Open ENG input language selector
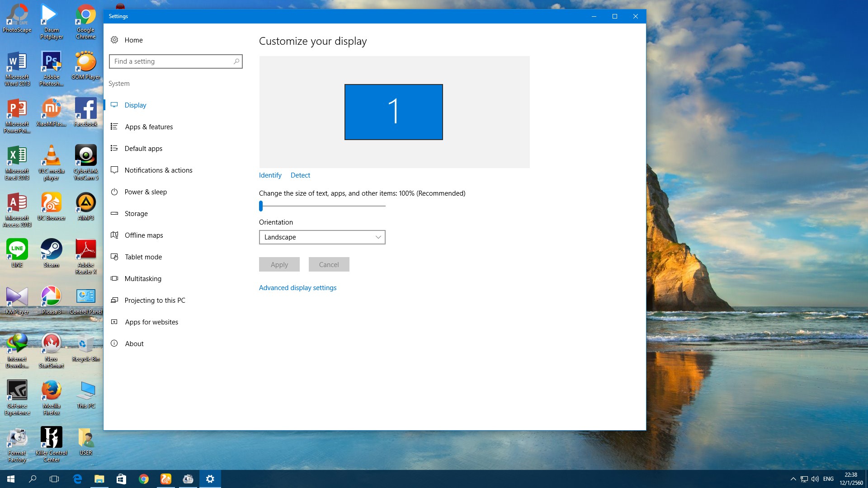 point(828,479)
